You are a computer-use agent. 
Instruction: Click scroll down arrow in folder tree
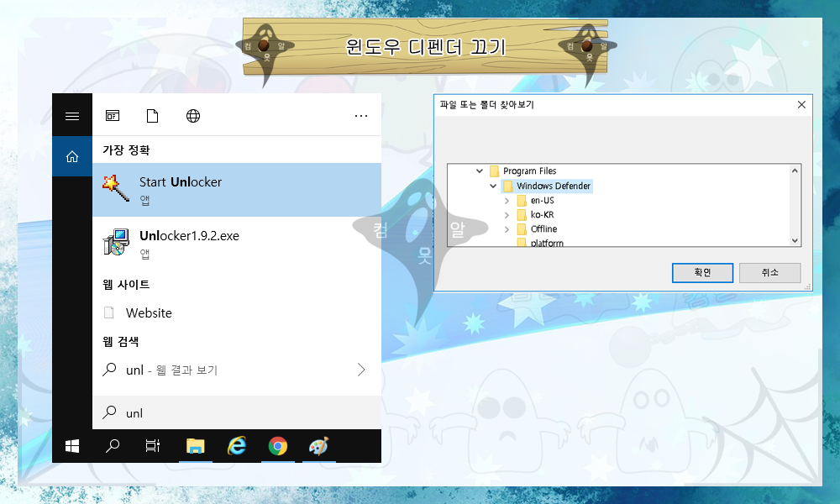tap(795, 240)
